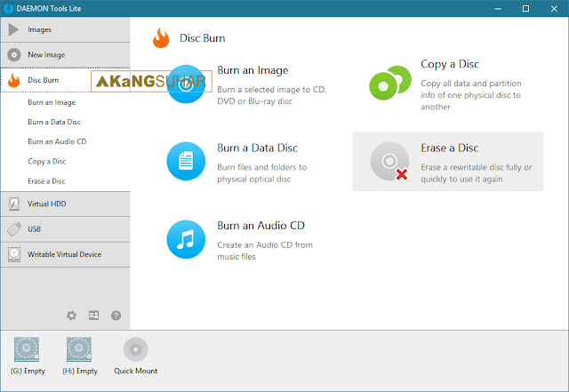
Task: Open the USB section
Action: tap(65, 229)
